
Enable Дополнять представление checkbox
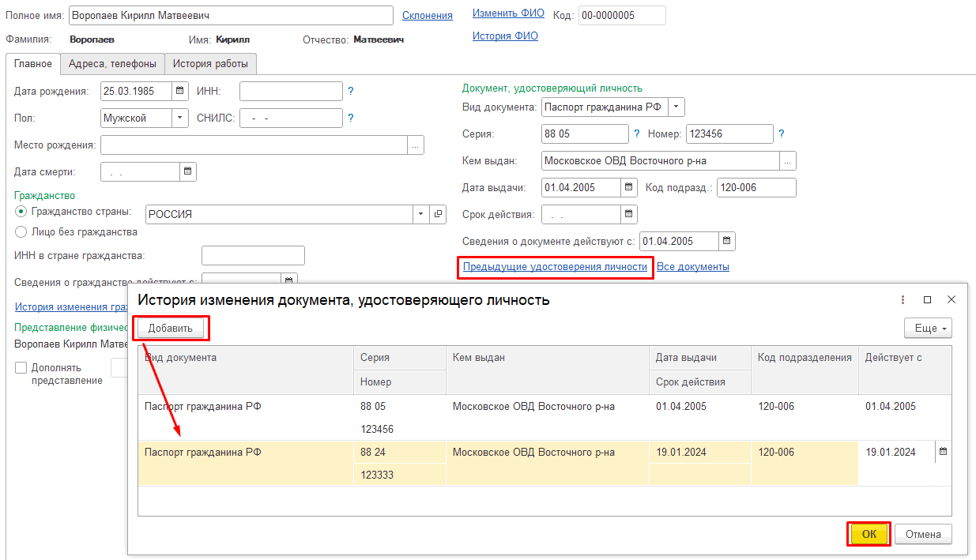[21, 367]
